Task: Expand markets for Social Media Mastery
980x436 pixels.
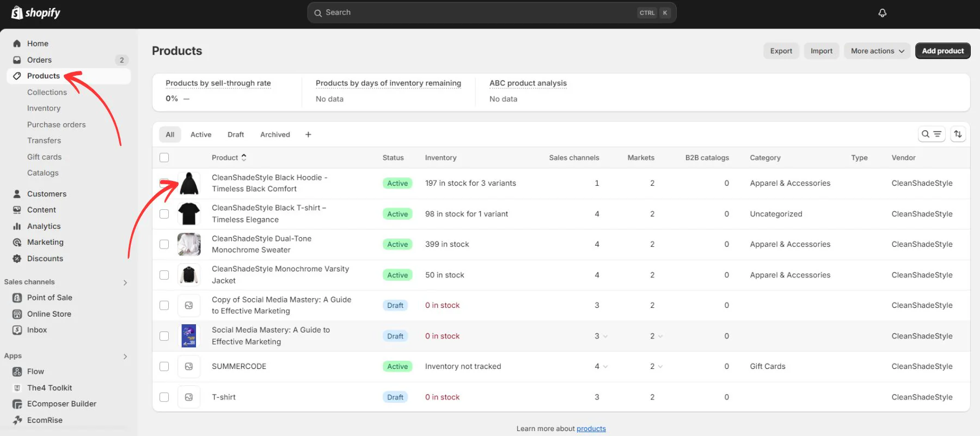Action: (660, 336)
